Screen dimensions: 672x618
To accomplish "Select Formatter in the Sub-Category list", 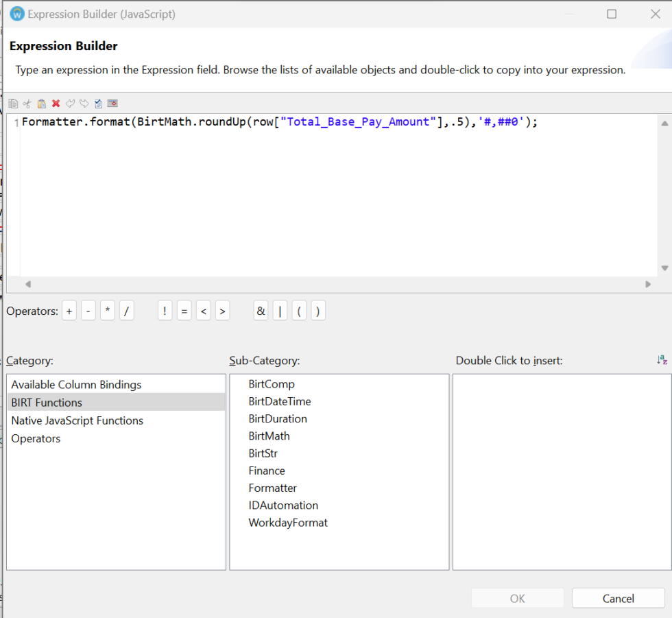I will point(272,488).
